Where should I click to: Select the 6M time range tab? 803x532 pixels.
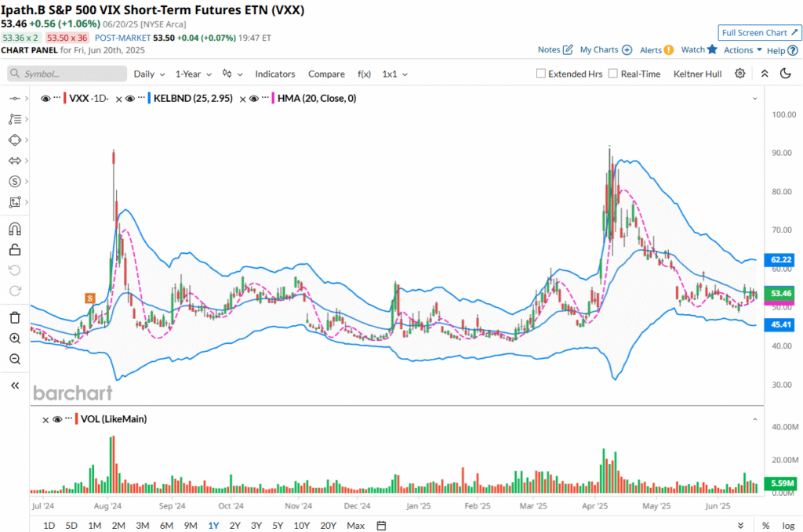(166, 525)
